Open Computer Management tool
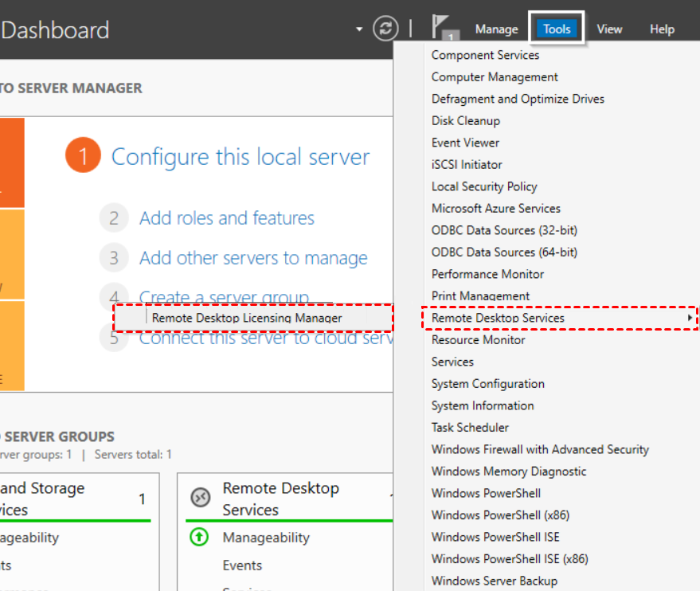This screenshot has width=700, height=591. point(495,77)
